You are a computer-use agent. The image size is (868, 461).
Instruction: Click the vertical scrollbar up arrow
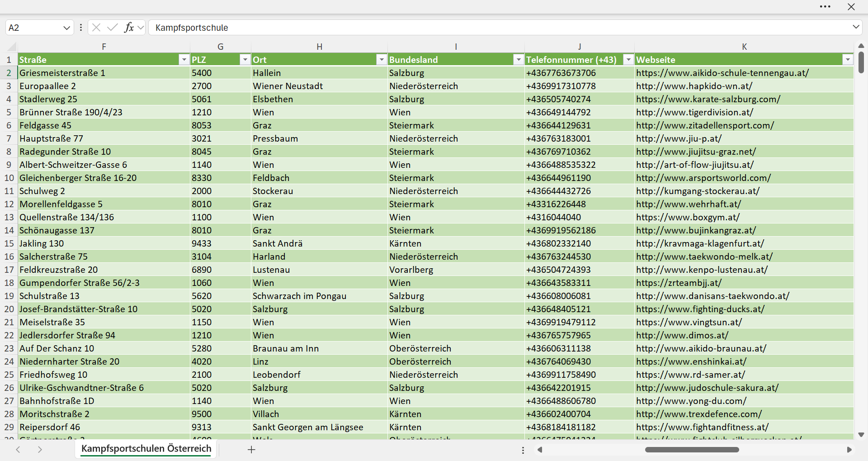(861, 46)
